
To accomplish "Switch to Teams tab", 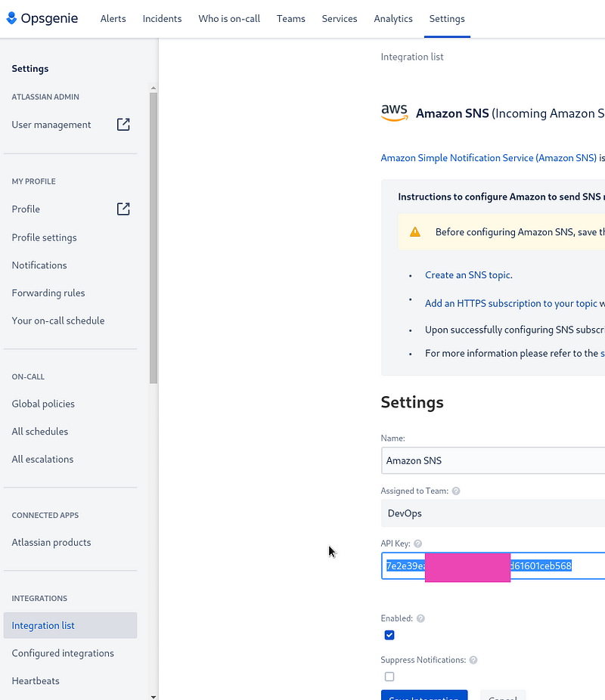I will (x=290, y=19).
